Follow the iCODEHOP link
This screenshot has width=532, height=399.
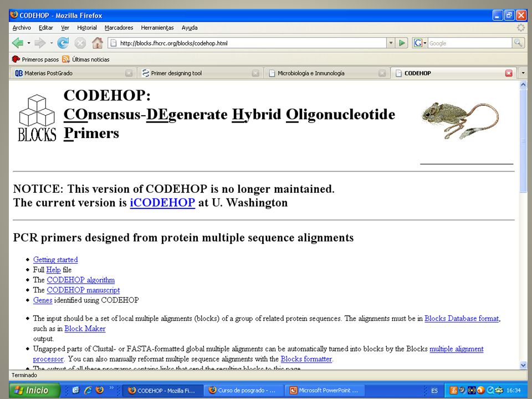pyautogui.click(x=162, y=203)
